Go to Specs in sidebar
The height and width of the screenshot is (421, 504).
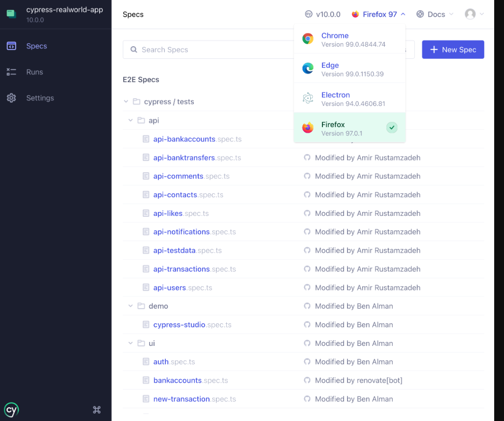pos(36,46)
